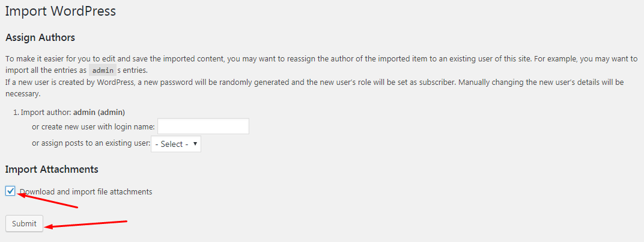644x242 pixels.
Task: Click the list number 1 before Import author
Action: click(x=15, y=112)
